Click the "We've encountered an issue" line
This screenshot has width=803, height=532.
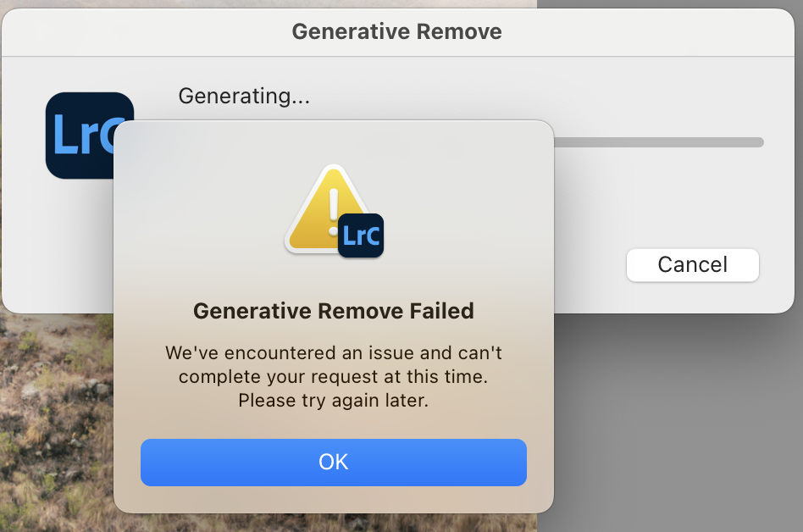pos(334,352)
